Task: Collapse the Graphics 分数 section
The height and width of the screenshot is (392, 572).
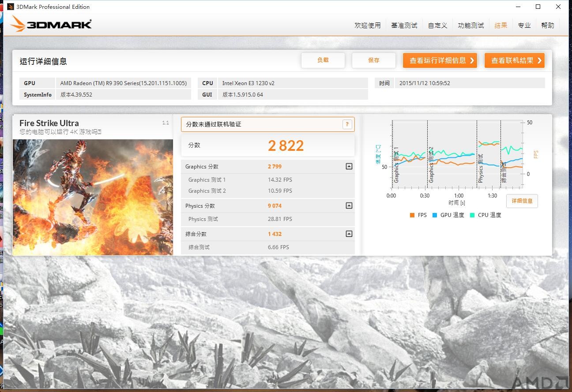Action: click(349, 167)
